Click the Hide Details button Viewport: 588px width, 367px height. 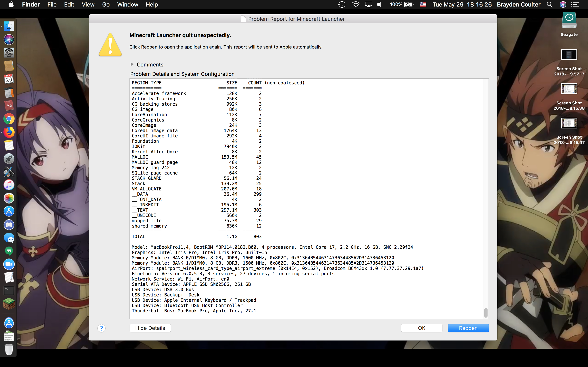pyautogui.click(x=150, y=328)
